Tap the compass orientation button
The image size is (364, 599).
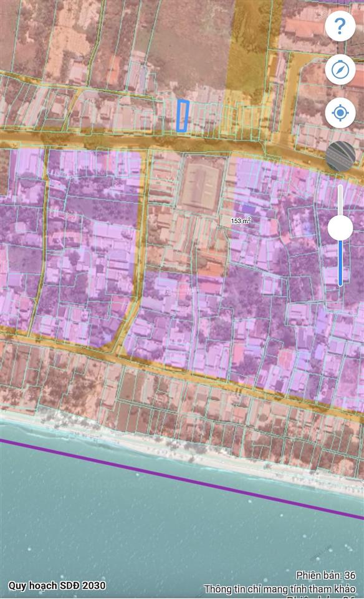pos(340,69)
